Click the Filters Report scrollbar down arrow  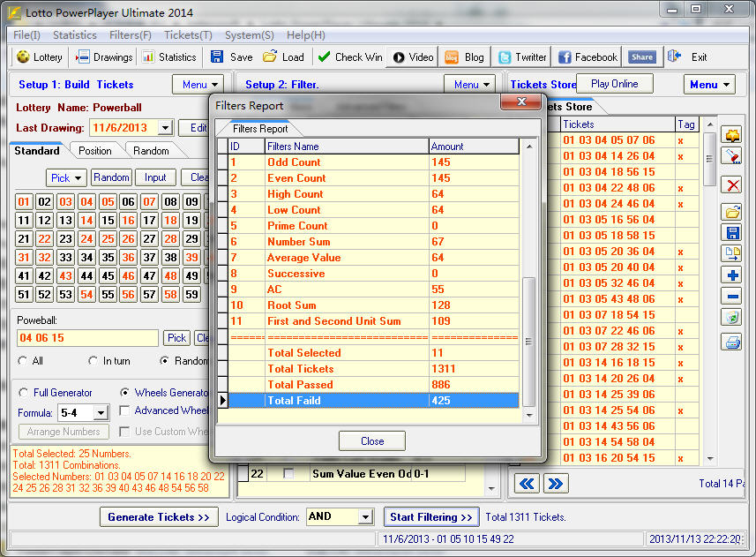pyautogui.click(x=529, y=415)
